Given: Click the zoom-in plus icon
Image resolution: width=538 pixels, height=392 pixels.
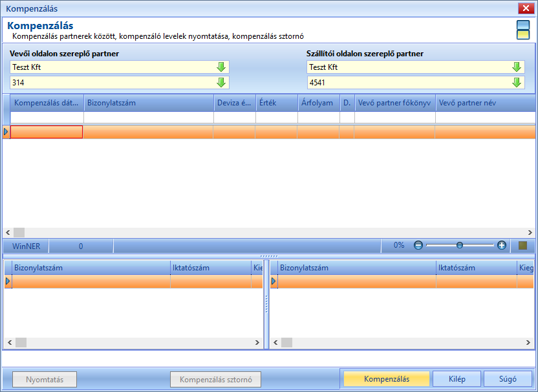Looking at the screenshot, I should [x=502, y=245].
